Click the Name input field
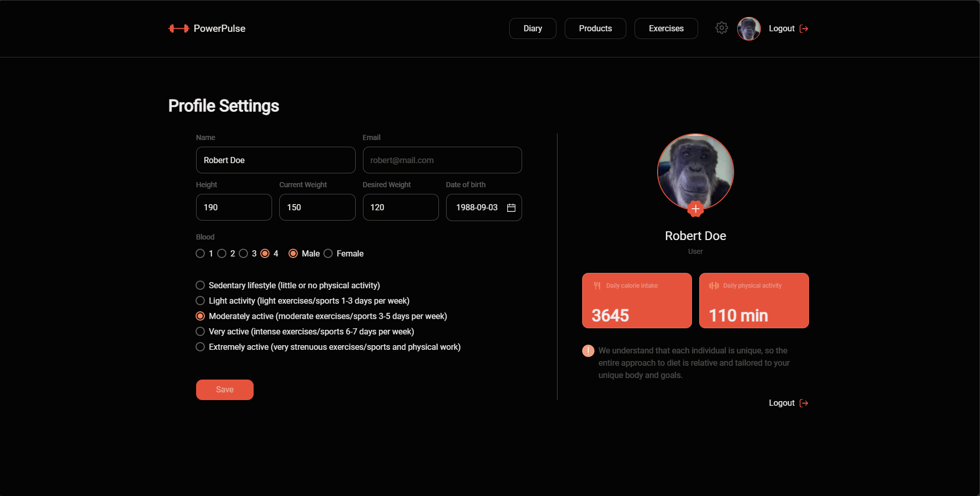This screenshot has width=980, height=496. (x=276, y=160)
